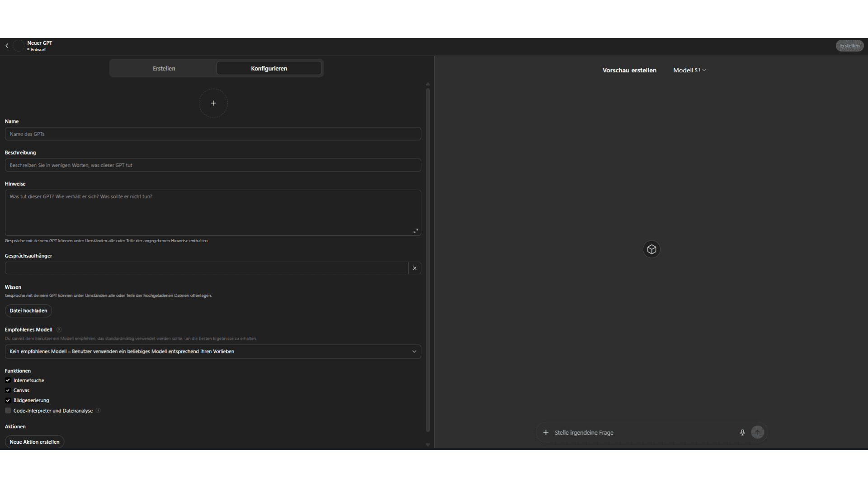The height and width of the screenshot is (488, 868).
Task: Remove the Gesprächsaufhänger entry with X
Action: tap(415, 268)
